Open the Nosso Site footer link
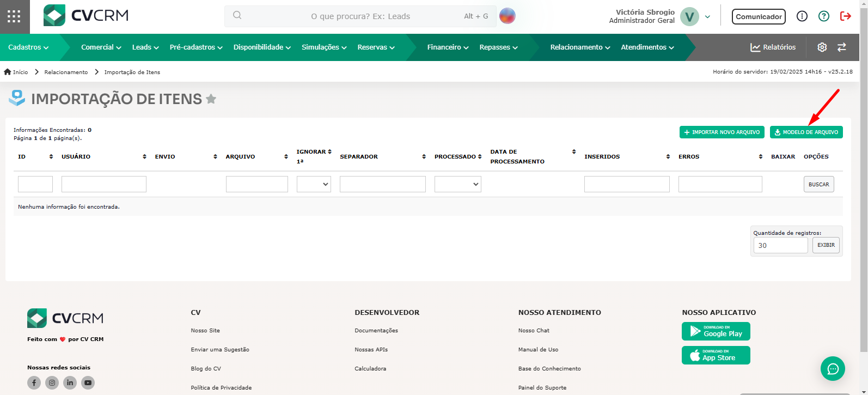868x395 pixels. click(x=205, y=331)
